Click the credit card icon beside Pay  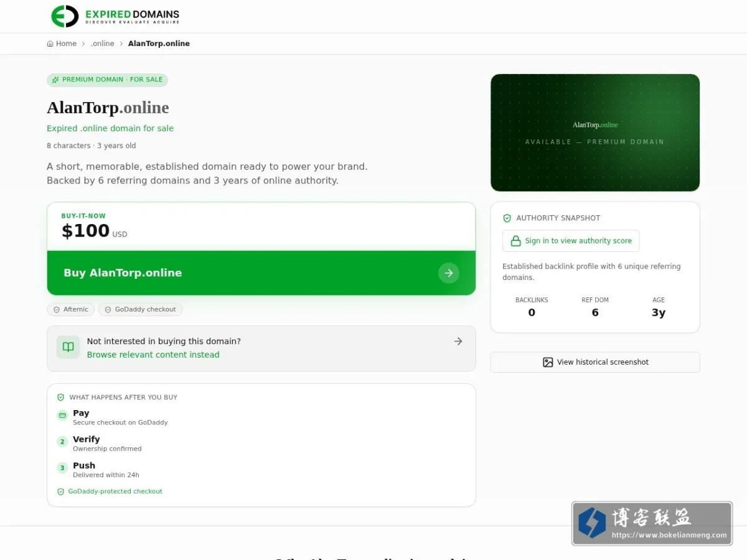point(62,415)
